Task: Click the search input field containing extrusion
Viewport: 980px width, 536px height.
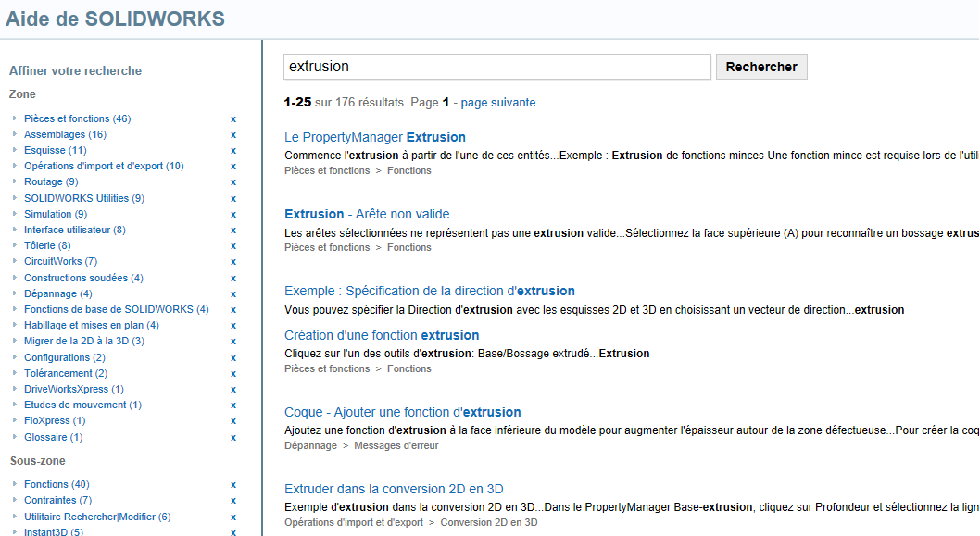Action: 496,67
